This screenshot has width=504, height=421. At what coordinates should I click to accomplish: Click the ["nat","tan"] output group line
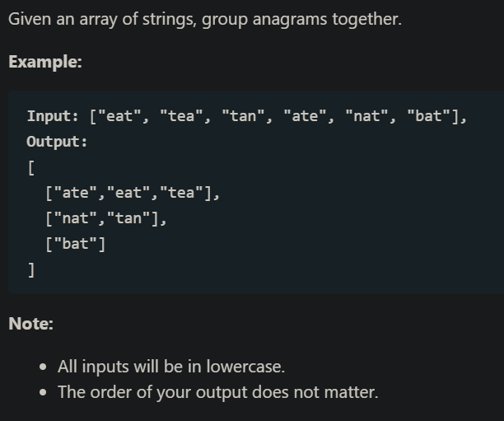tap(107, 218)
